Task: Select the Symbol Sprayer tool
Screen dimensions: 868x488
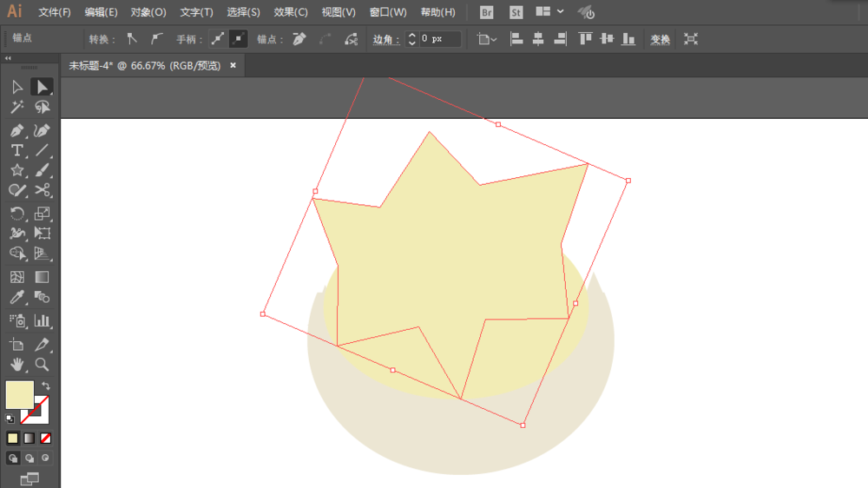Action: click(17, 320)
